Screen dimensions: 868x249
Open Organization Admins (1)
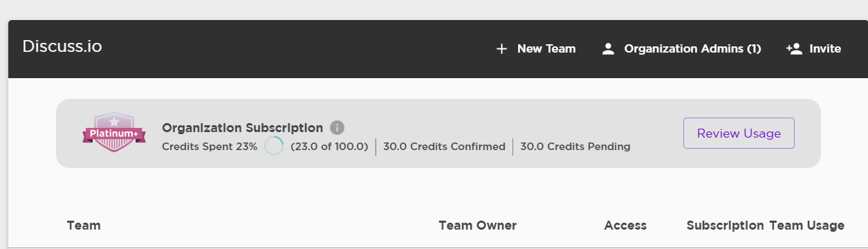(x=681, y=49)
